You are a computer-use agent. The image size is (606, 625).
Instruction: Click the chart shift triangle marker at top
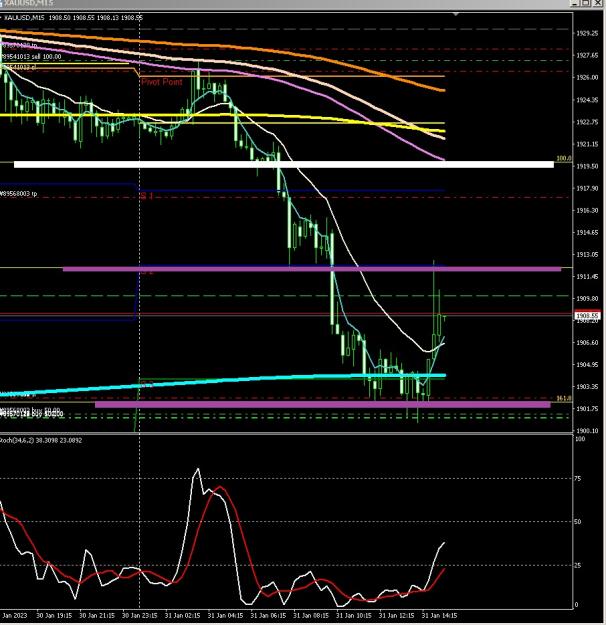tap(456, 14)
